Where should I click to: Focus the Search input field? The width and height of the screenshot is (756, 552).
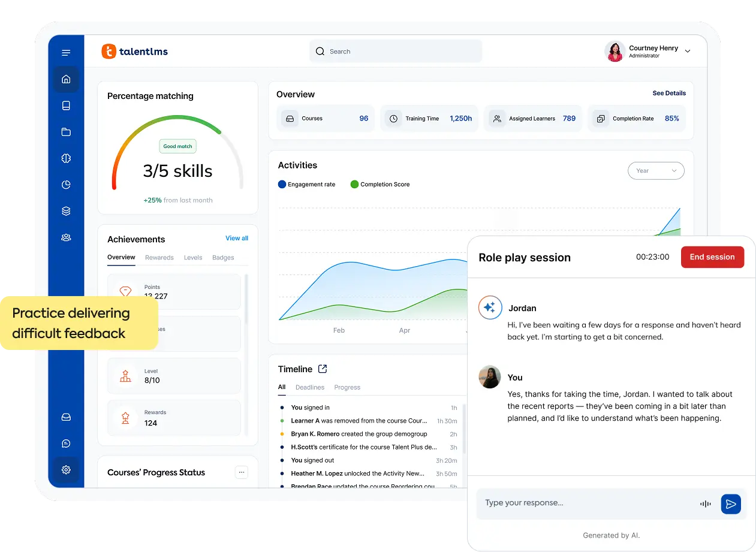pos(396,52)
